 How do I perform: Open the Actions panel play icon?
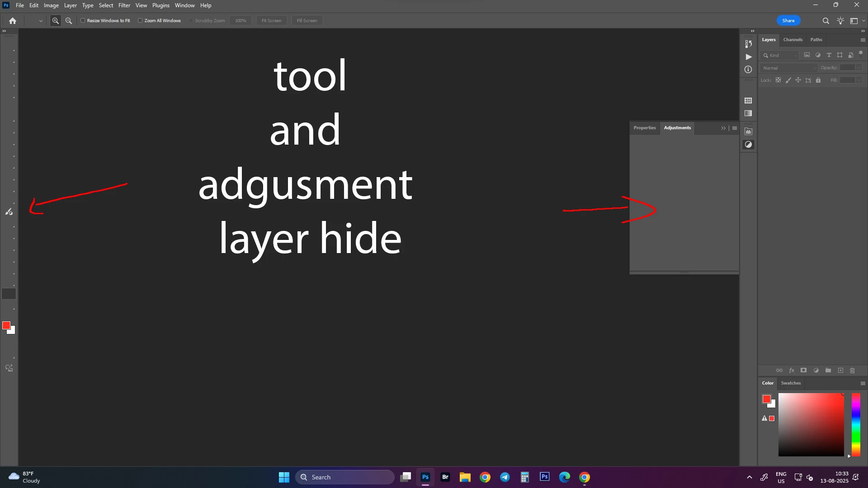749,57
